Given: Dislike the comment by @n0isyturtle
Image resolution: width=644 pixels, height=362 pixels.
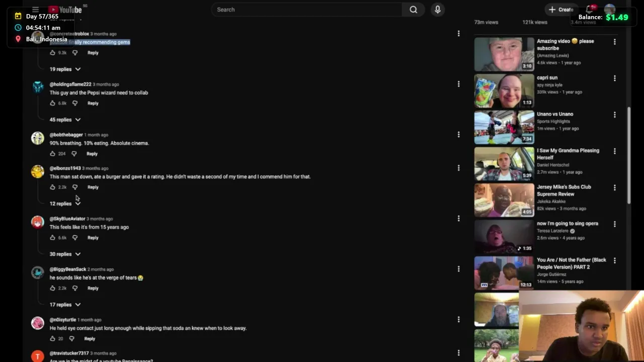Looking at the screenshot, I should [x=71, y=339].
